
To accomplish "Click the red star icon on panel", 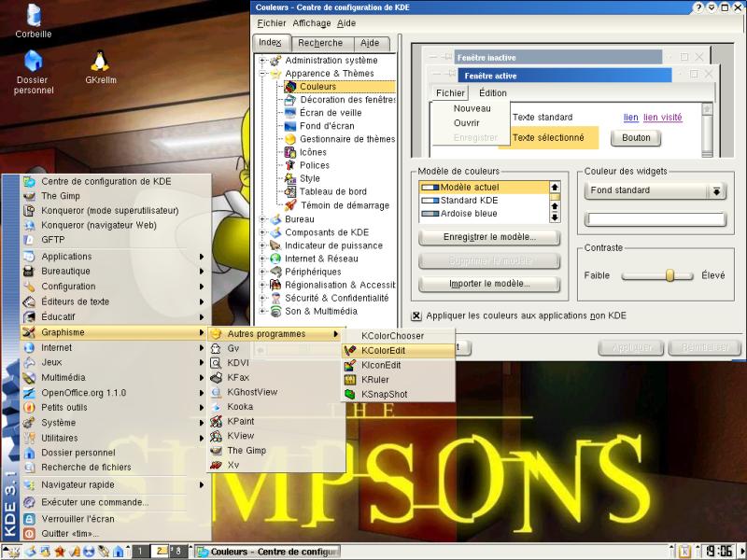I will point(60,552).
